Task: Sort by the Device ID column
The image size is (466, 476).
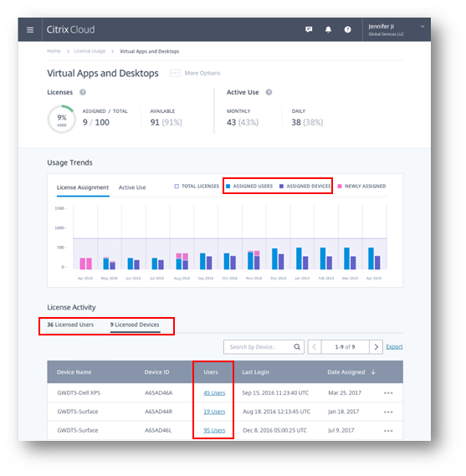Action: click(x=157, y=372)
